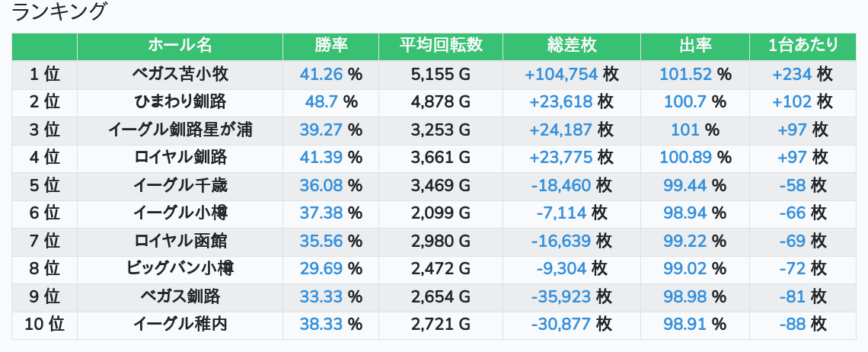Image resolution: width=868 pixels, height=352 pixels.
Task: Open the 41.26 win rate link
Action: pyautogui.click(x=321, y=75)
